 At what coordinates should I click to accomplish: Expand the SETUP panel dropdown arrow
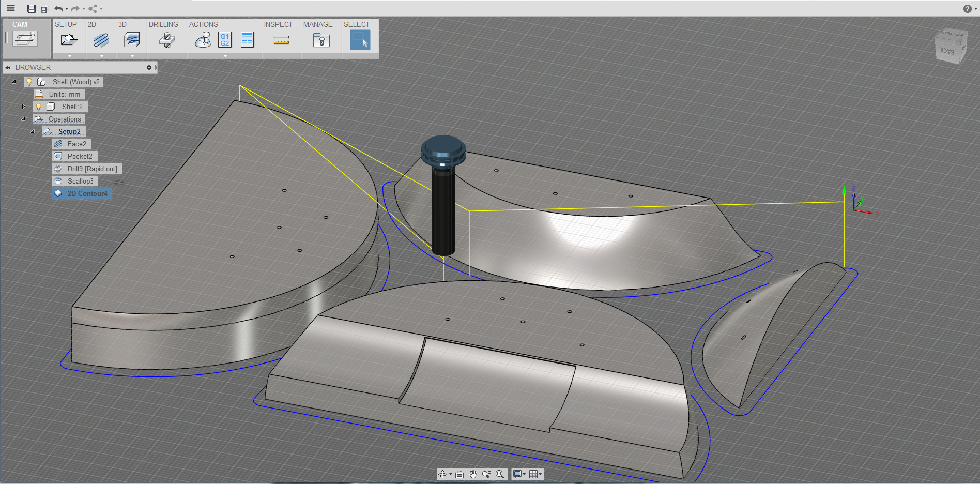point(69,56)
